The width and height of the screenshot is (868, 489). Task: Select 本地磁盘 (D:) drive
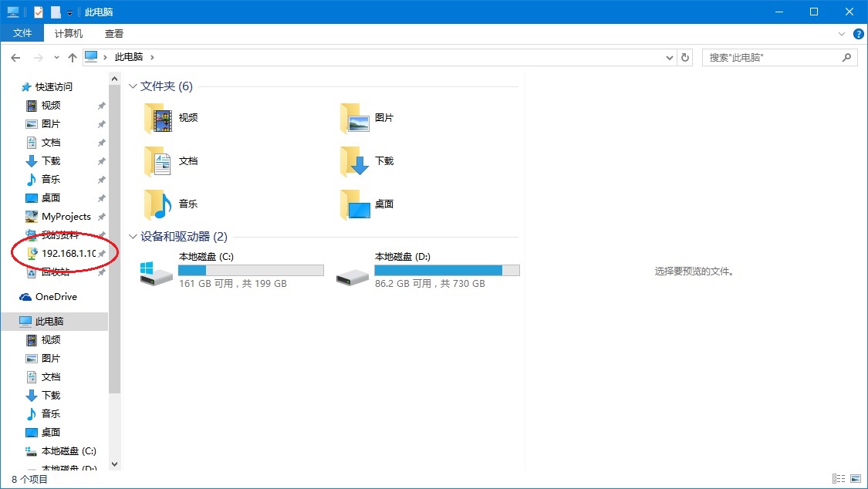click(427, 270)
